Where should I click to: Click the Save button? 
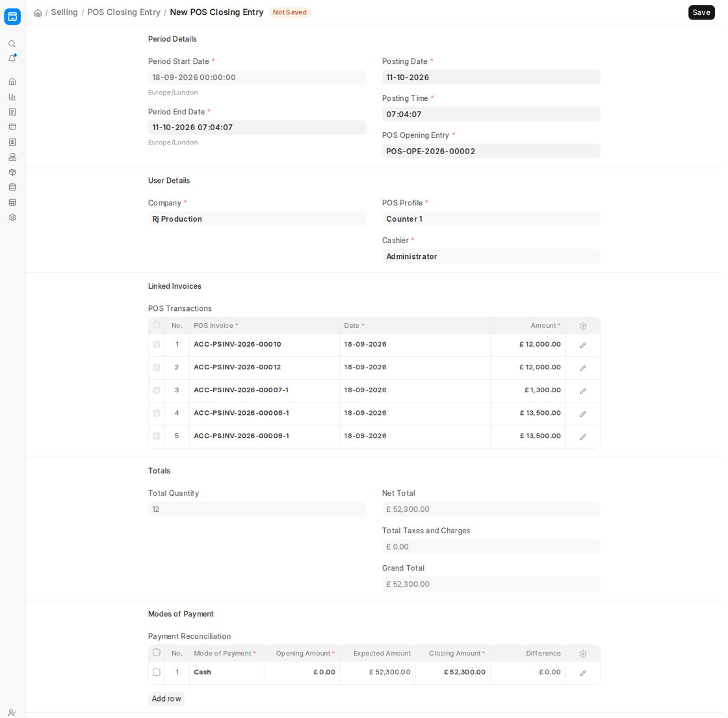tap(701, 12)
